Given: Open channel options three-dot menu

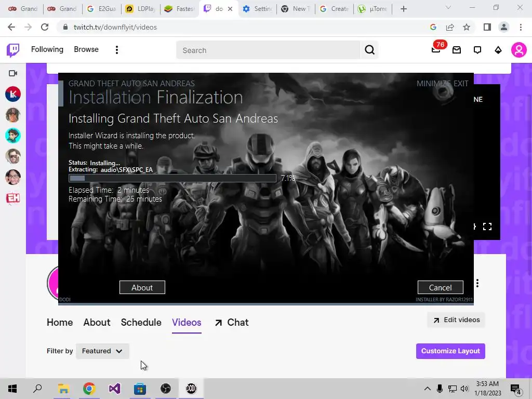Looking at the screenshot, I should (x=477, y=283).
